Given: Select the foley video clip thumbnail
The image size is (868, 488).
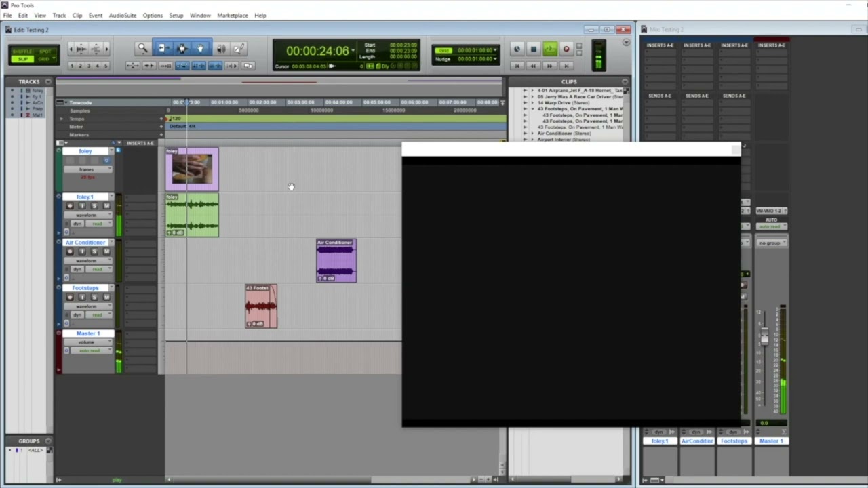Looking at the screenshot, I should point(192,169).
